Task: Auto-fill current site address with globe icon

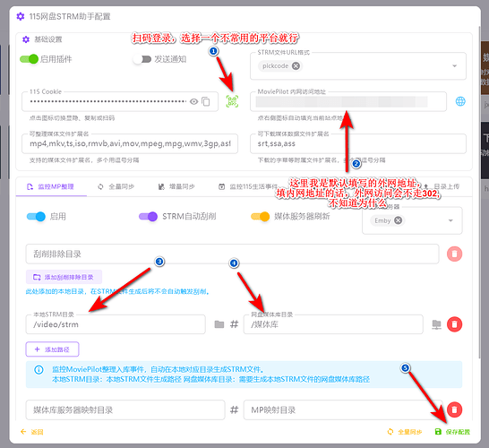Action: (460, 101)
